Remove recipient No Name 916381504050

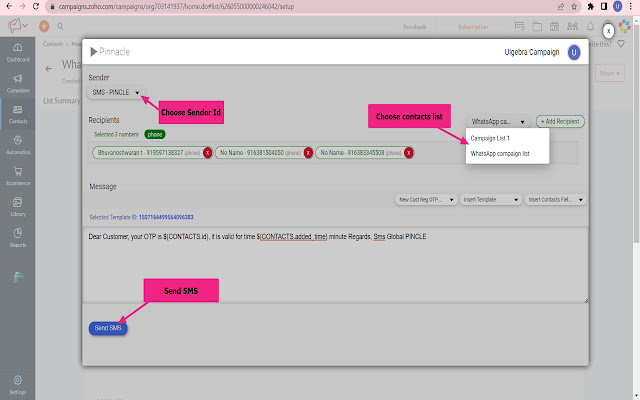coord(308,153)
